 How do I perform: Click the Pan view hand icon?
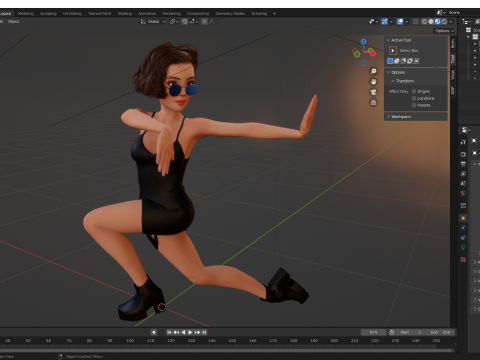(374, 82)
